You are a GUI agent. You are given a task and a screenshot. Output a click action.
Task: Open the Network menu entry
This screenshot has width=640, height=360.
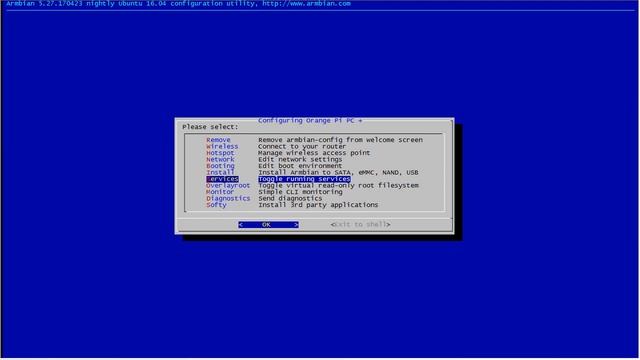click(x=220, y=160)
